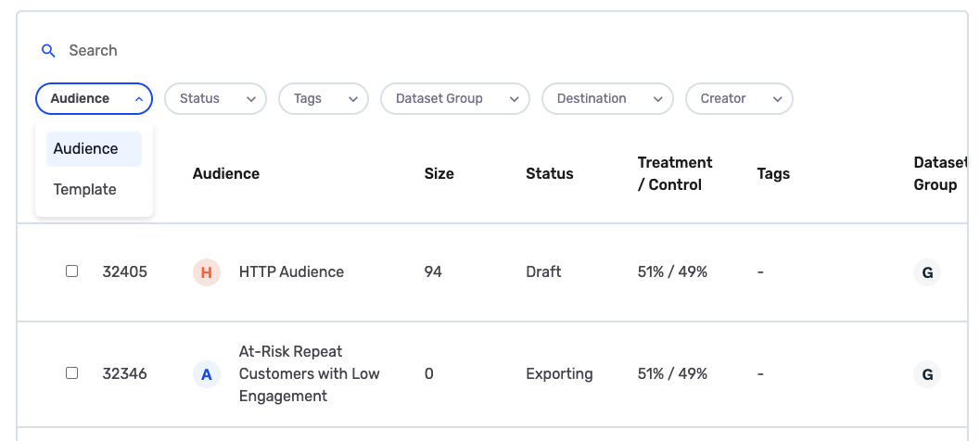Click into the Search field

278,51
